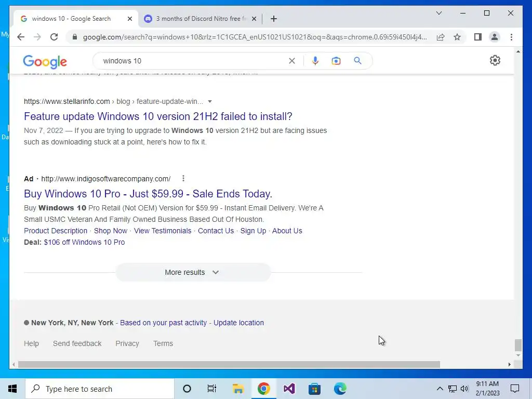The width and height of the screenshot is (532, 399).
Task: Open View Testimonials sitelink
Action: (x=163, y=231)
